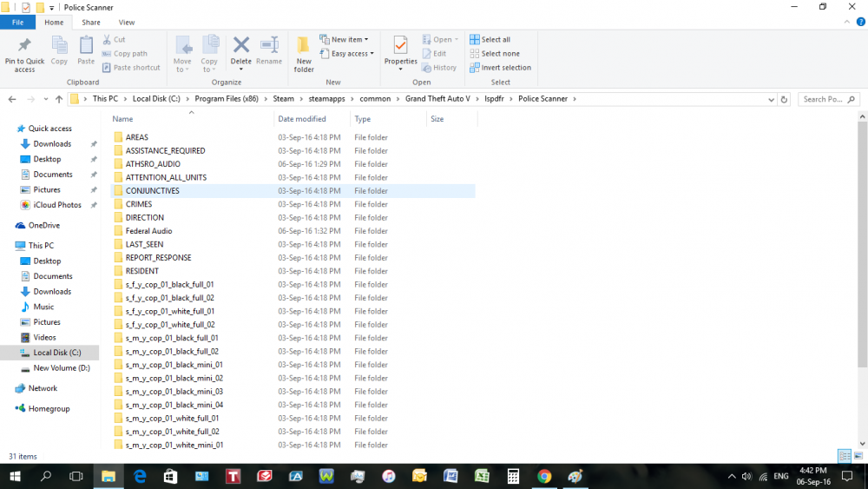This screenshot has height=489, width=868.
Task: Click the Cut scissors command
Action: coord(114,39)
